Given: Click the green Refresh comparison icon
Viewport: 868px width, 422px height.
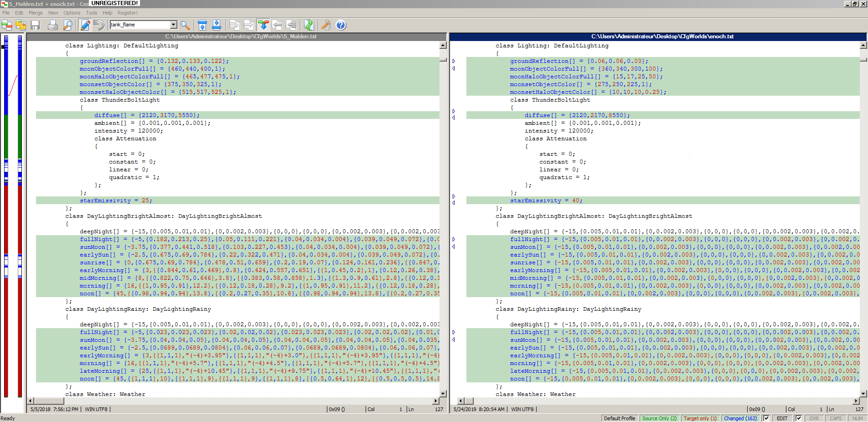Looking at the screenshot, I should click(x=309, y=25).
